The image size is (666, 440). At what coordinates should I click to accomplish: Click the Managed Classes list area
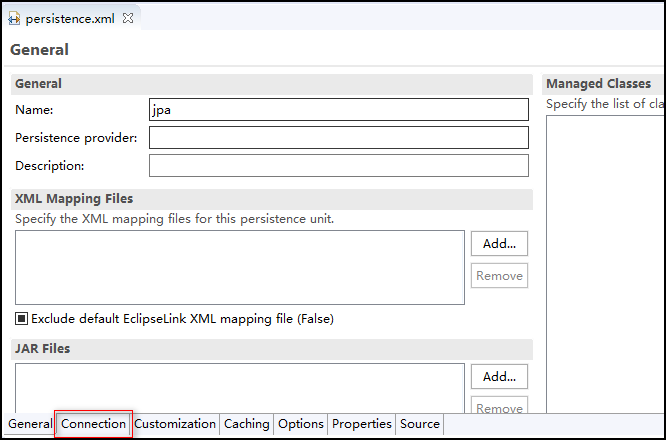(605, 263)
